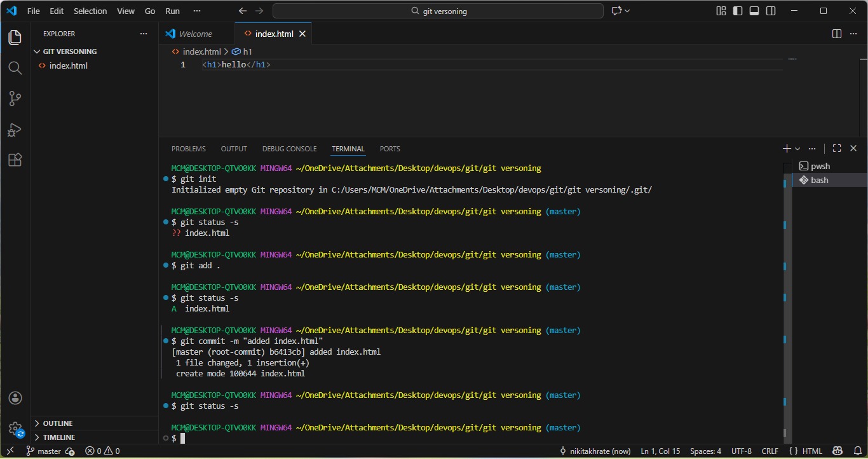Click the master branch status button

43,451
